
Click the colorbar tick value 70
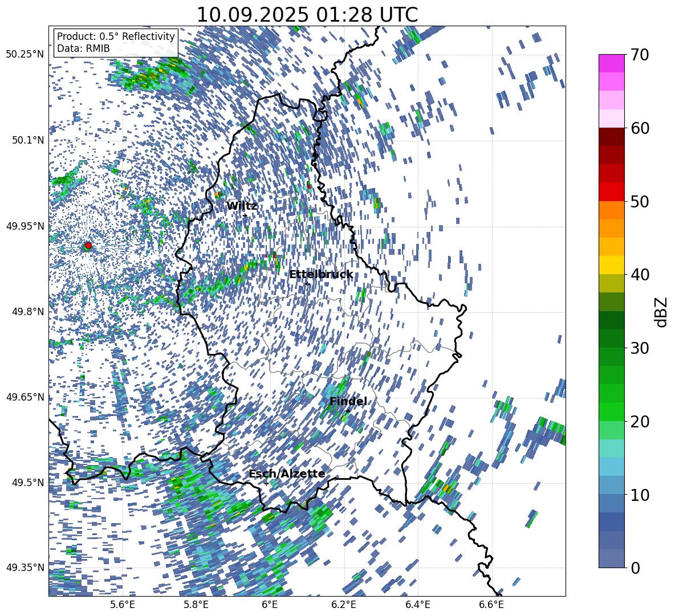coord(640,55)
